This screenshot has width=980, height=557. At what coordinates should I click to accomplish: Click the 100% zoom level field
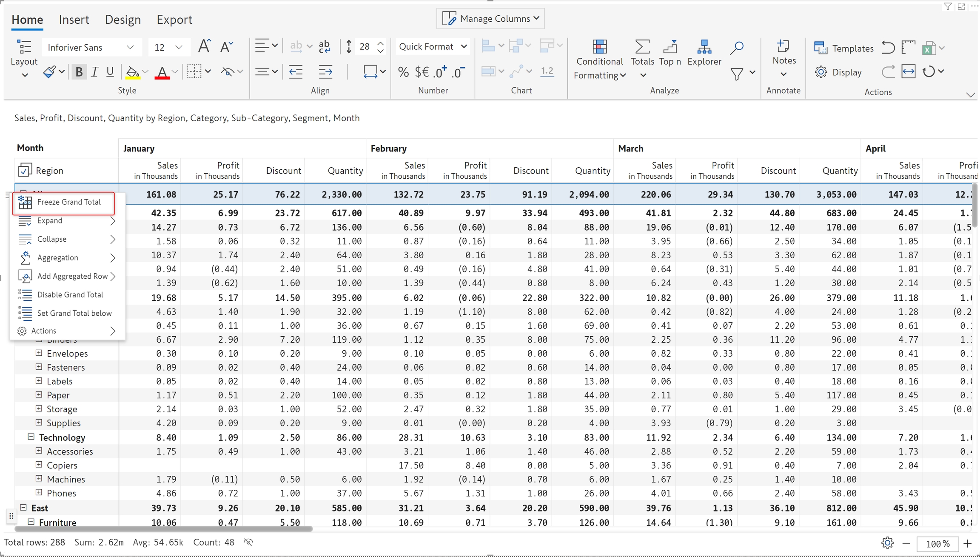[937, 543]
